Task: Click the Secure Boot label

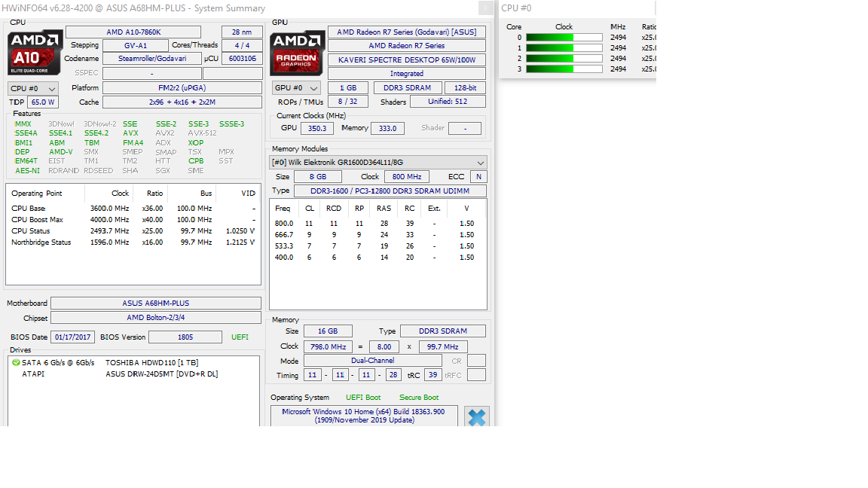Action: [x=419, y=398]
